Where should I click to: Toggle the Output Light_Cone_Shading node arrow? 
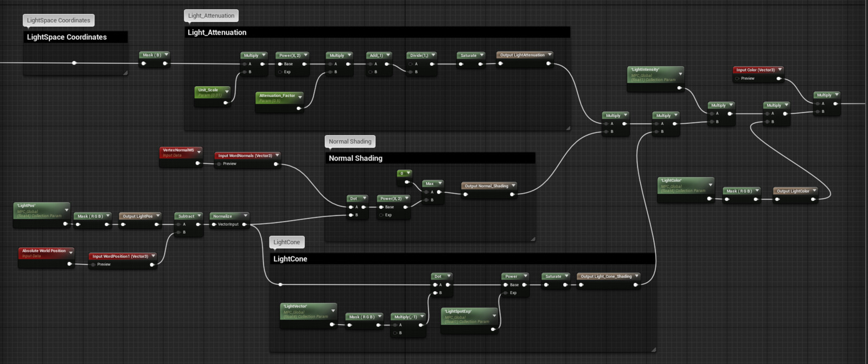pyautogui.click(x=637, y=276)
